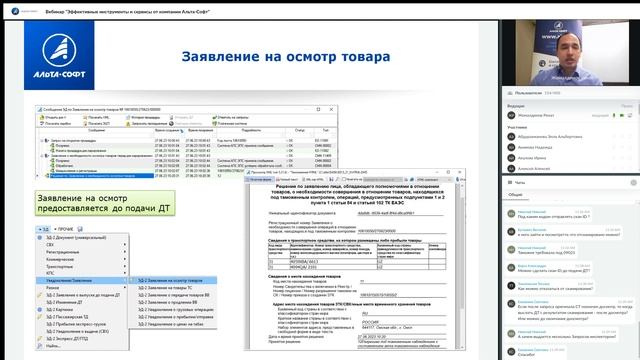Switch to XML как HTML tab in viewer

[313, 180]
